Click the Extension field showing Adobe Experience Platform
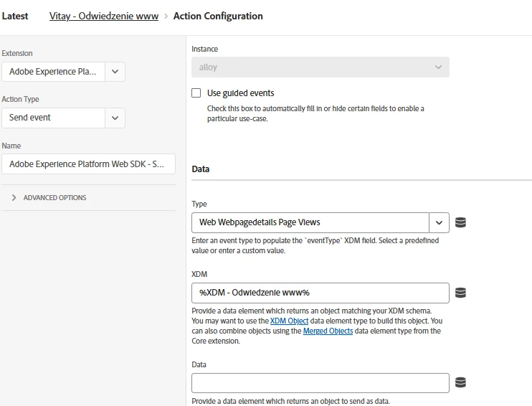 click(54, 72)
